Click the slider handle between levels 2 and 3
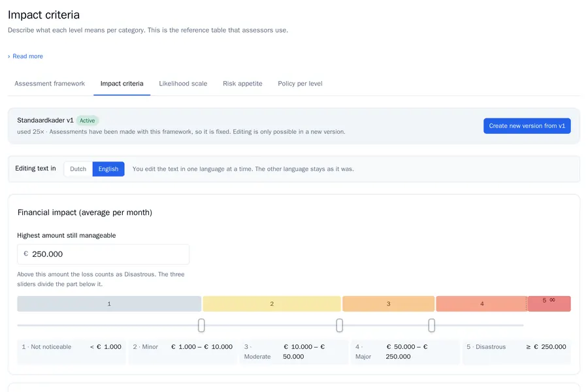 point(339,325)
